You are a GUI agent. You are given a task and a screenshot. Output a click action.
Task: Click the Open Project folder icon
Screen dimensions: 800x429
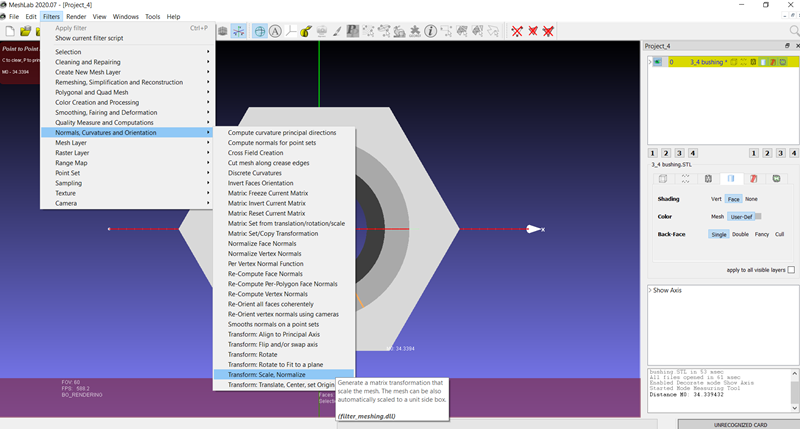click(x=25, y=32)
